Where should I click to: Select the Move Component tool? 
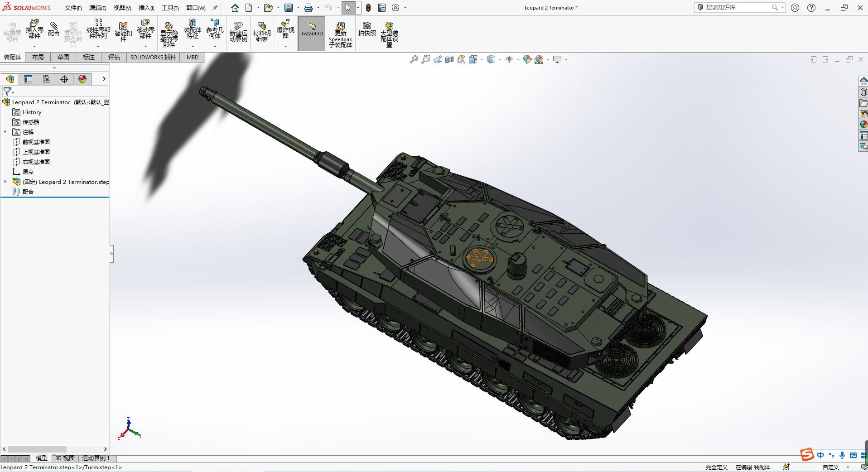click(145, 29)
